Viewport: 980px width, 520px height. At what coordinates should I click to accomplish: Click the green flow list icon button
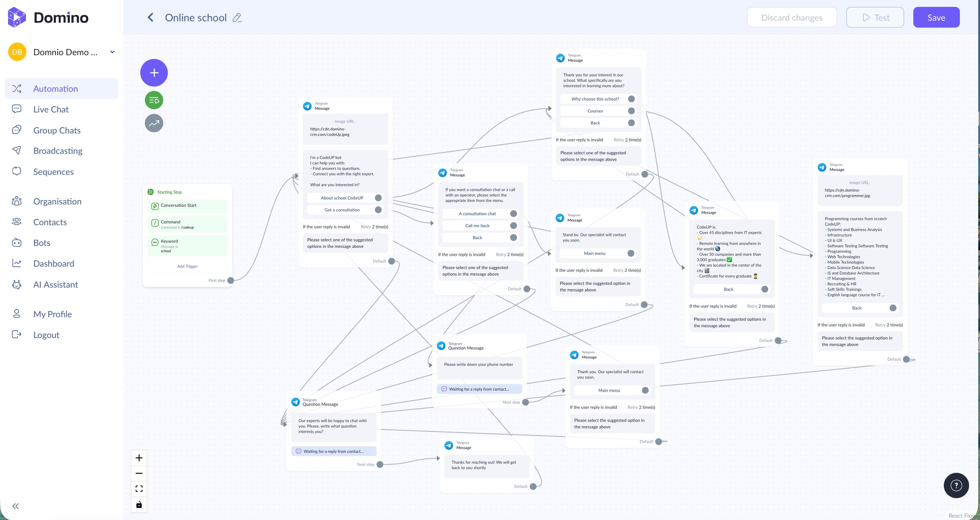pos(154,100)
